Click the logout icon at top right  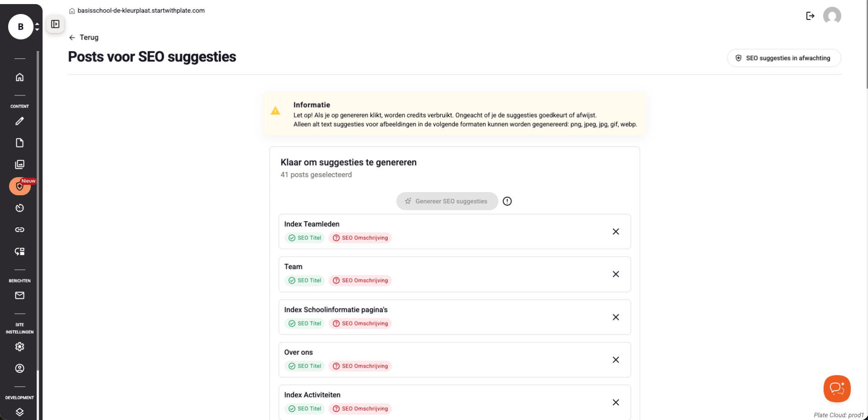pos(810,16)
